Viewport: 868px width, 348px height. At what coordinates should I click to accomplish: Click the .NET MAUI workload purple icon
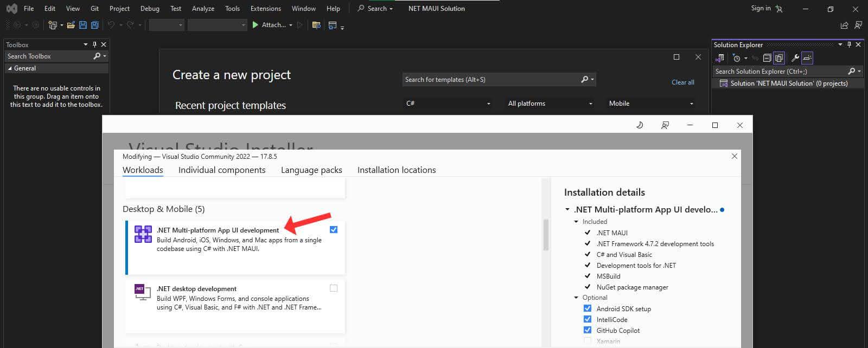click(143, 234)
